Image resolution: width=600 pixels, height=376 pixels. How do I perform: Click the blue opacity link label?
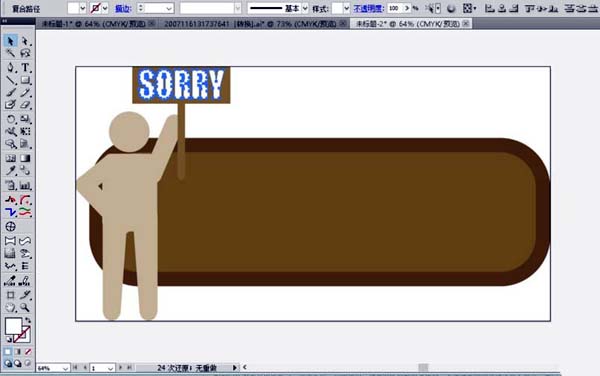pos(368,8)
